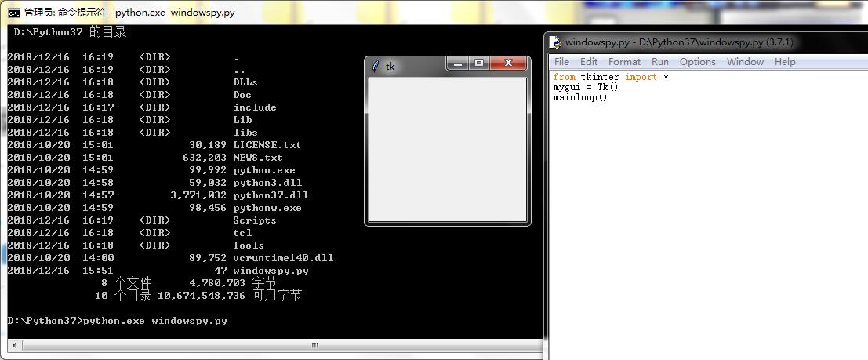Click 'tcl' directory entry in console

[x=242, y=233]
